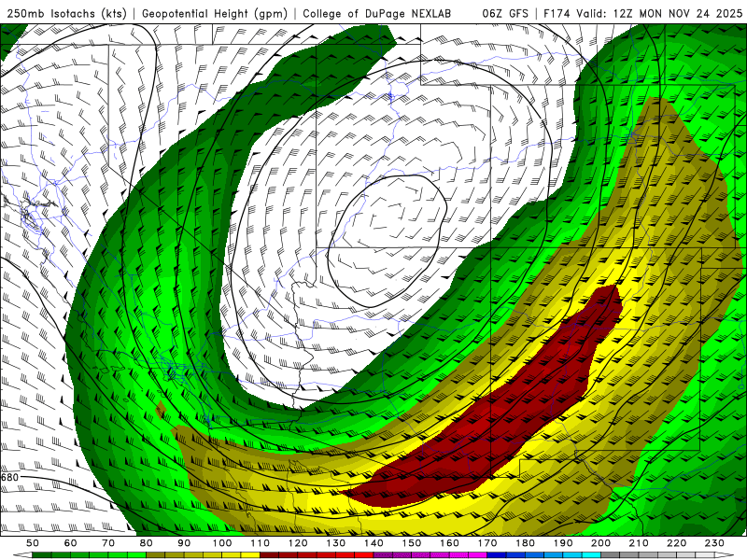The height and width of the screenshot is (560, 747).
Task: Click the cyan swatch just before 200
Action: [x=592, y=555]
